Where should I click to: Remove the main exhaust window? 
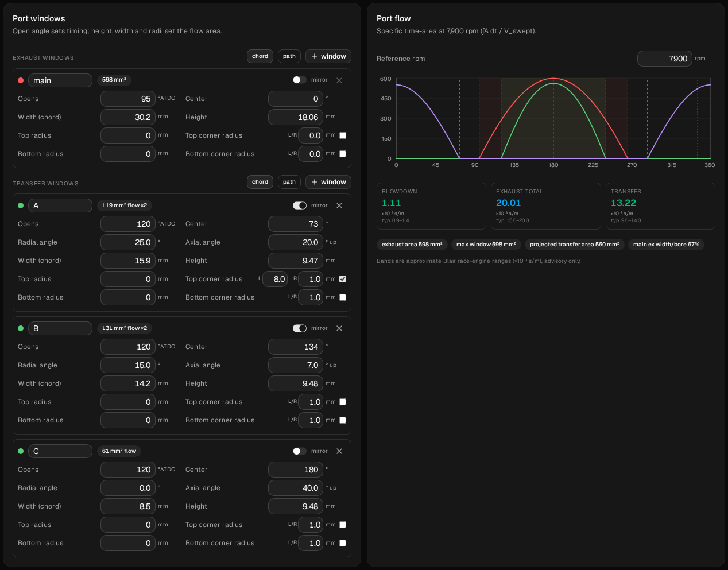339,80
